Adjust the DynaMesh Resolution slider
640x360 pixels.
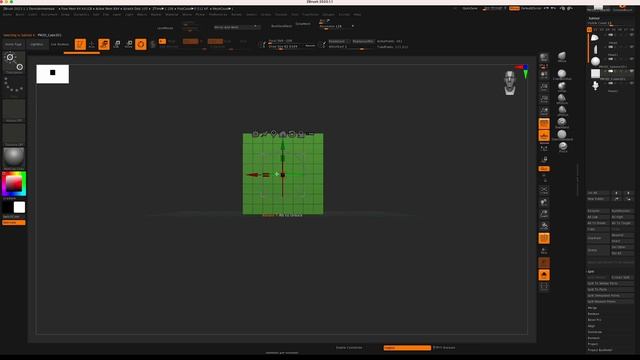pos(337,27)
